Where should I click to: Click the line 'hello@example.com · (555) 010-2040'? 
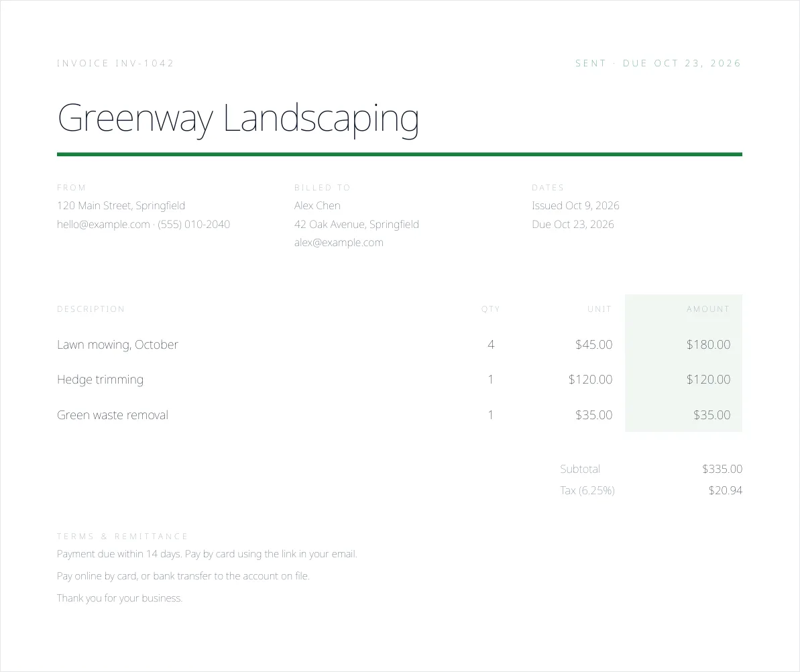click(144, 225)
